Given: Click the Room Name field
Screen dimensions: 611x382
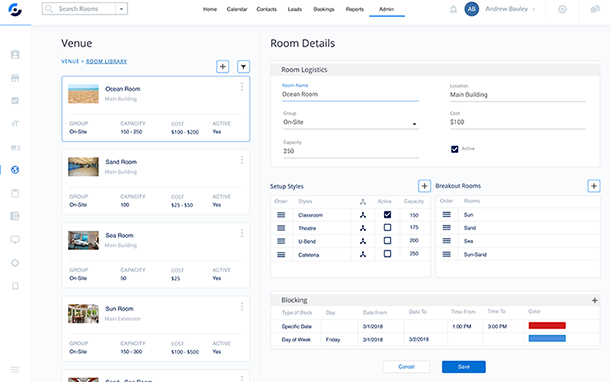Looking at the screenshot, I should [x=350, y=94].
